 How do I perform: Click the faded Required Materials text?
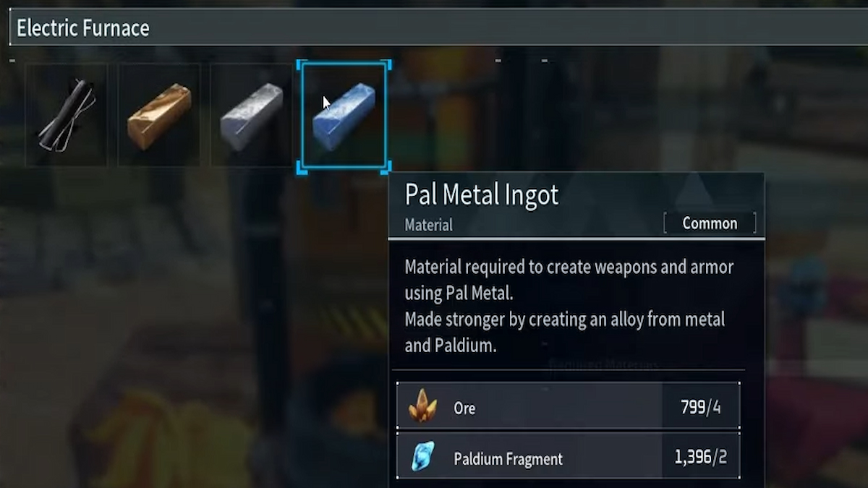pyautogui.click(x=603, y=365)
